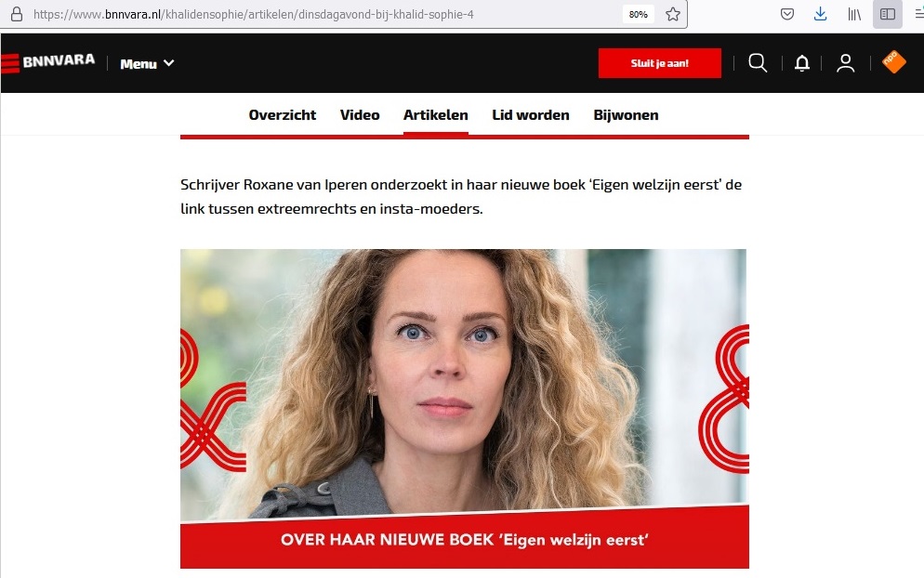924x578 pixels.
Task: Click the red 'Sluit je aan!' button
Action: (659, 63)
